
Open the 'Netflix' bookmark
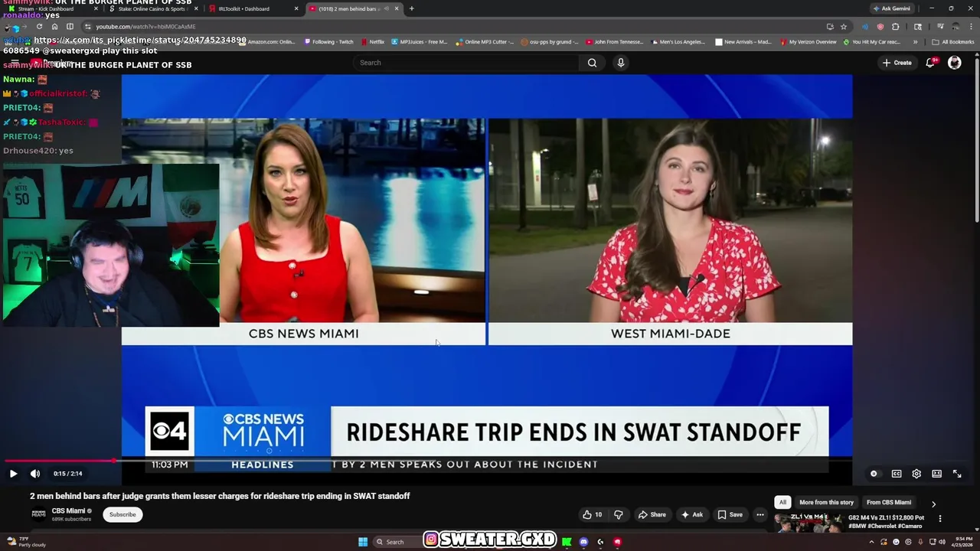coord(372,42)
